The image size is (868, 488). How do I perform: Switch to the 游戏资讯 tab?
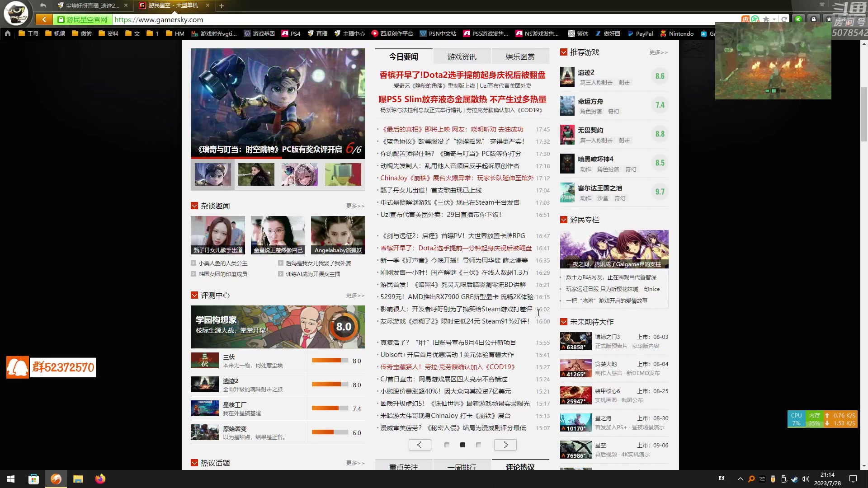[x=462, y=56]
